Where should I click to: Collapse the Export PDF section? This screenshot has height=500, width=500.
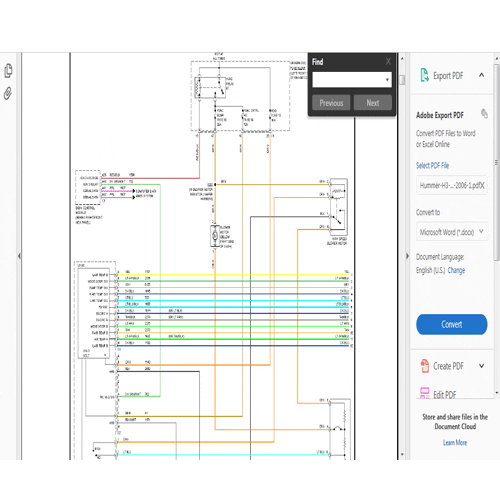tap(481, 75)
